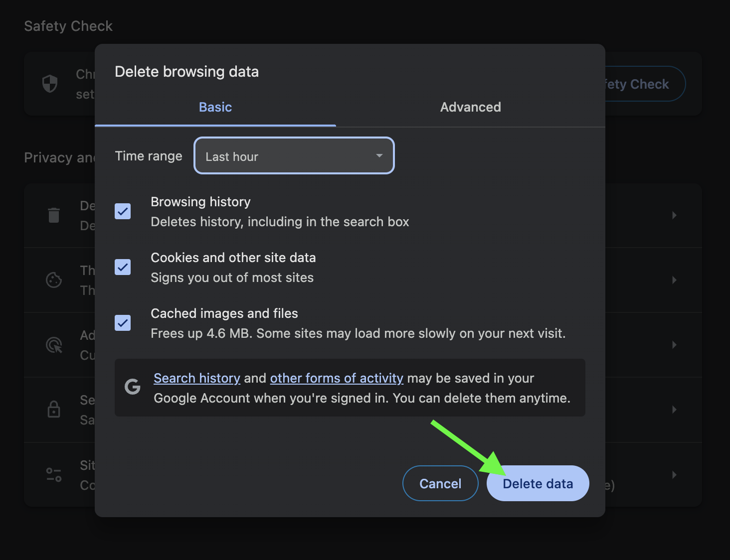Click the security padlock icon
Image resolution: width=730 pixels, height=560 pixels.
[x=54, y=410]
